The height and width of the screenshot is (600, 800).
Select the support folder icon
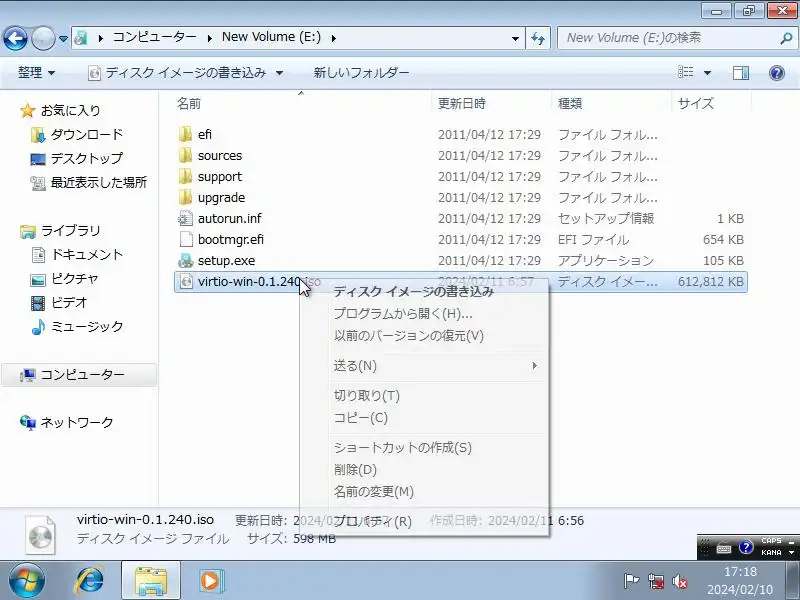(x=186, y=176)
